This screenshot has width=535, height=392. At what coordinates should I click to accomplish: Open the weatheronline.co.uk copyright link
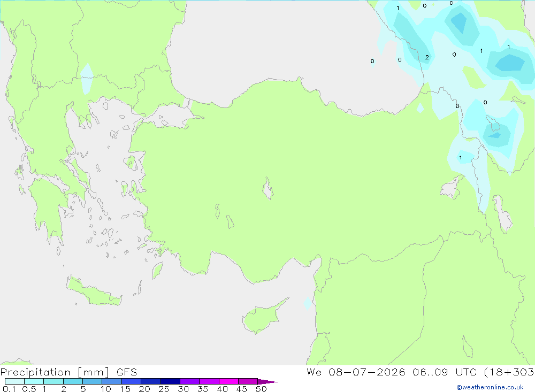tap(490, 387)
